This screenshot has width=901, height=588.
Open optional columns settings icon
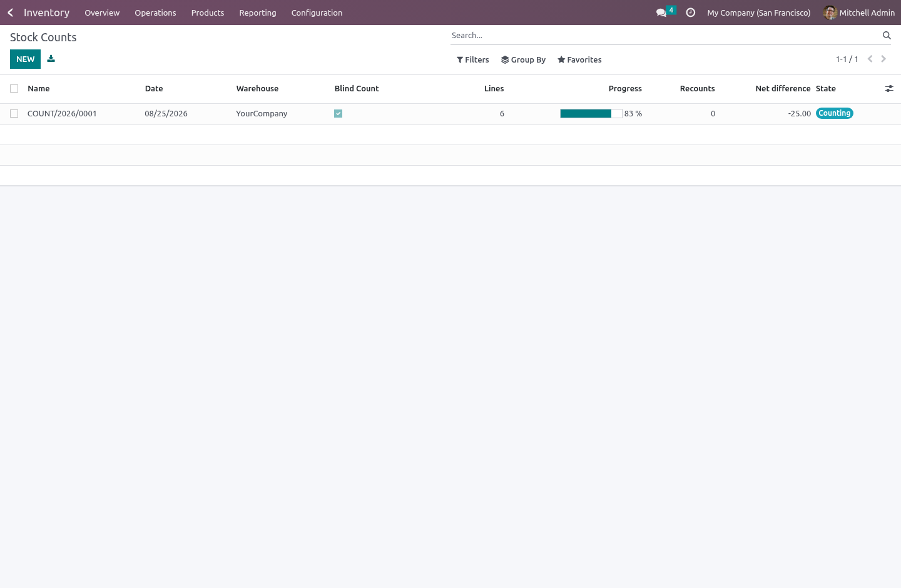(x=889, y=89)
